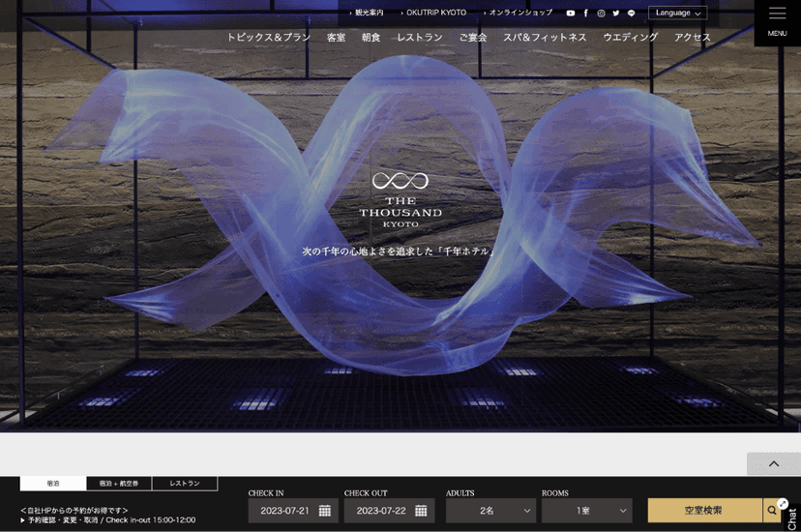Viewport: 801px width, 532px height.
Task: Open ご宴会 in navigation
Action: pyautogui.click(x=473, y=38)
